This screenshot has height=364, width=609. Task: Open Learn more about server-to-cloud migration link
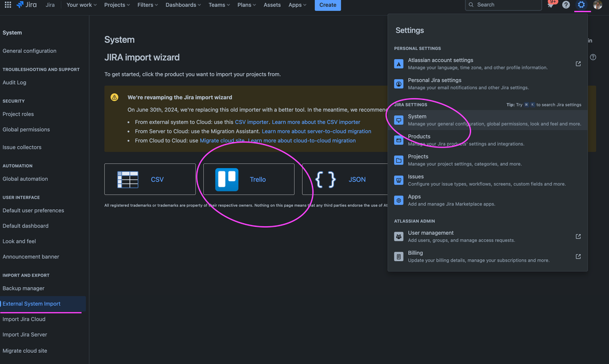[316, 131]
